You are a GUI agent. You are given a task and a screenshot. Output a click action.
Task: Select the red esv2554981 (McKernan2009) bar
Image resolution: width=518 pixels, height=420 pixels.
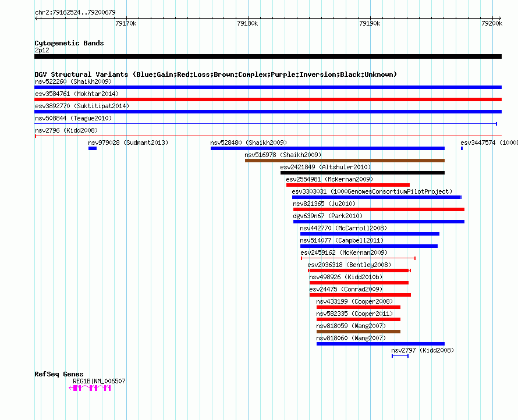pos(348,185)
